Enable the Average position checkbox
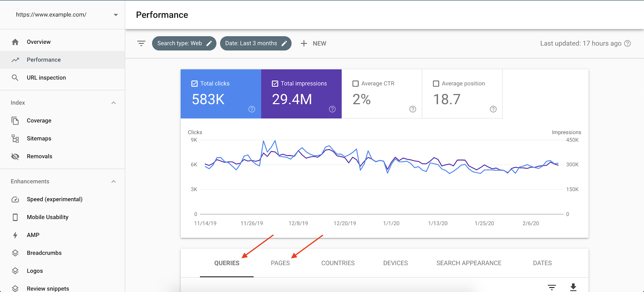 coord(436,84)
